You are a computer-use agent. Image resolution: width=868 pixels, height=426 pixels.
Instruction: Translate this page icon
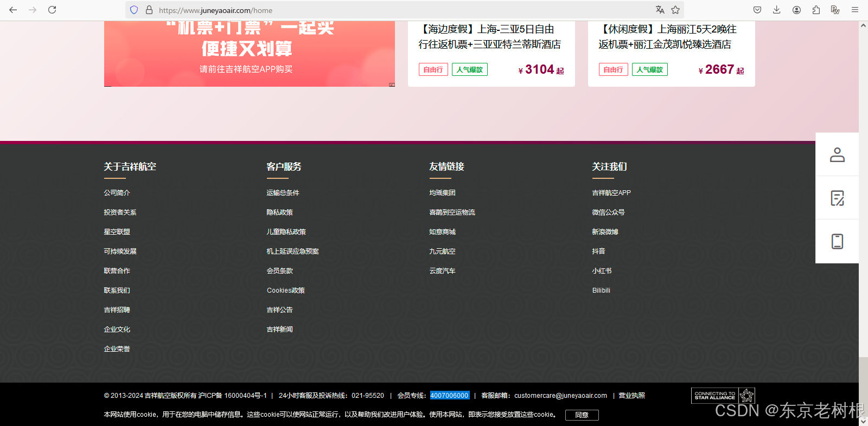pyautogui.click(x=660, y=10)
